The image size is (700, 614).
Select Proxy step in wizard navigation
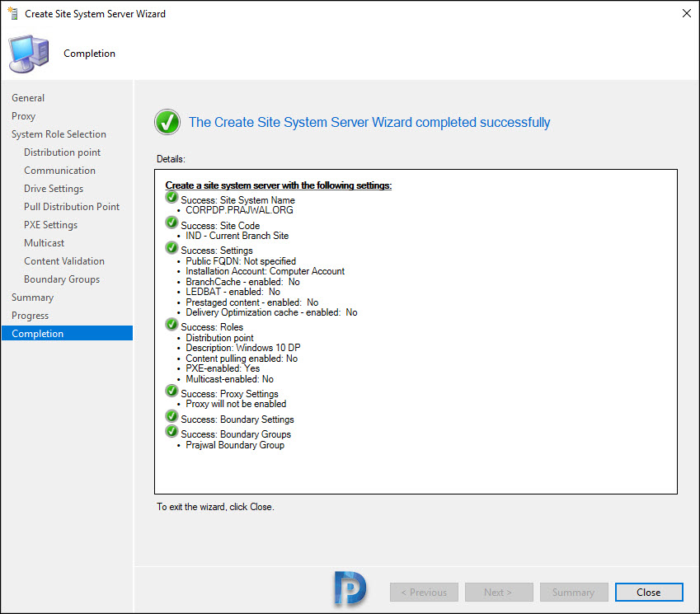tap(23, 116)
